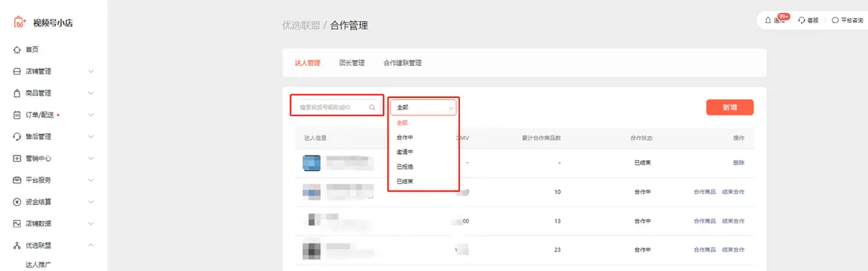Collapse the 优选联盟 menu chevron
The width and height of the screenshot is (868, 271).
(90, 245)
